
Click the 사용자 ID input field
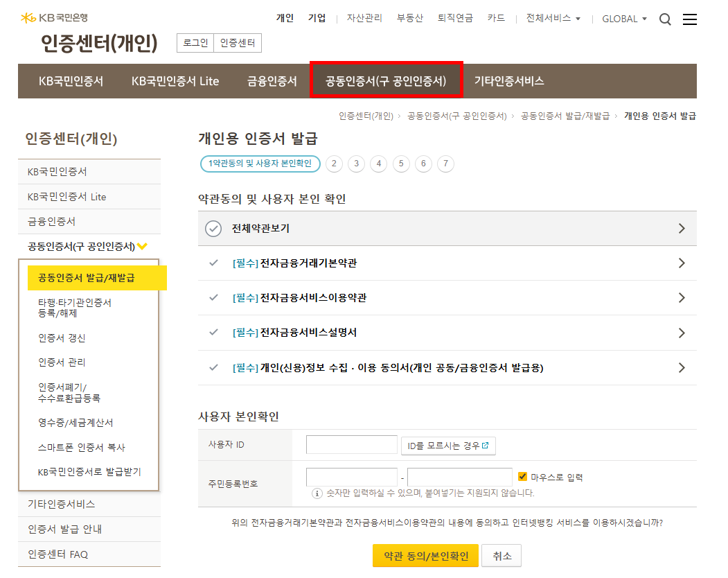coord(351,445)
